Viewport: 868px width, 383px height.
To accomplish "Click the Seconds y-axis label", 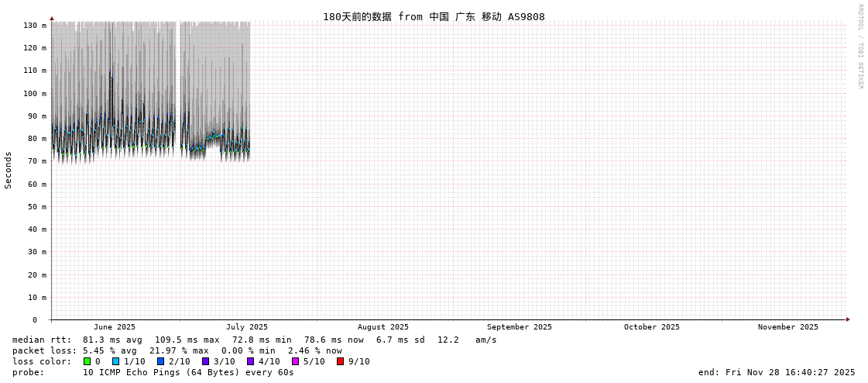I will 9,170.
